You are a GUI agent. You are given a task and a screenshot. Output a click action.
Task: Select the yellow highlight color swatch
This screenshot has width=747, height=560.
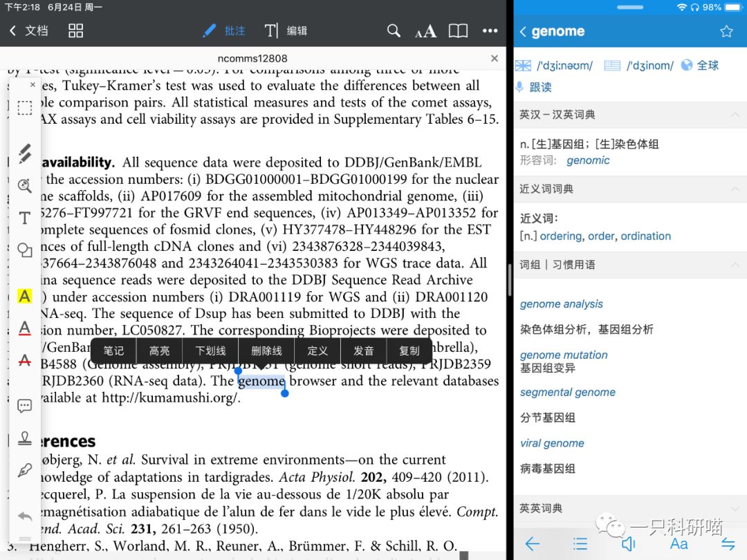(24, 296)
